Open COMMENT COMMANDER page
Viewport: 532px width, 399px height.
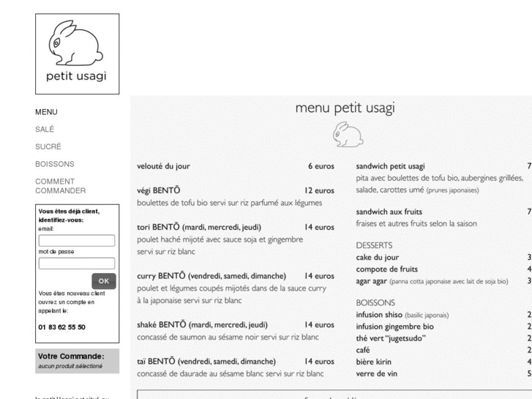point(61,186)
